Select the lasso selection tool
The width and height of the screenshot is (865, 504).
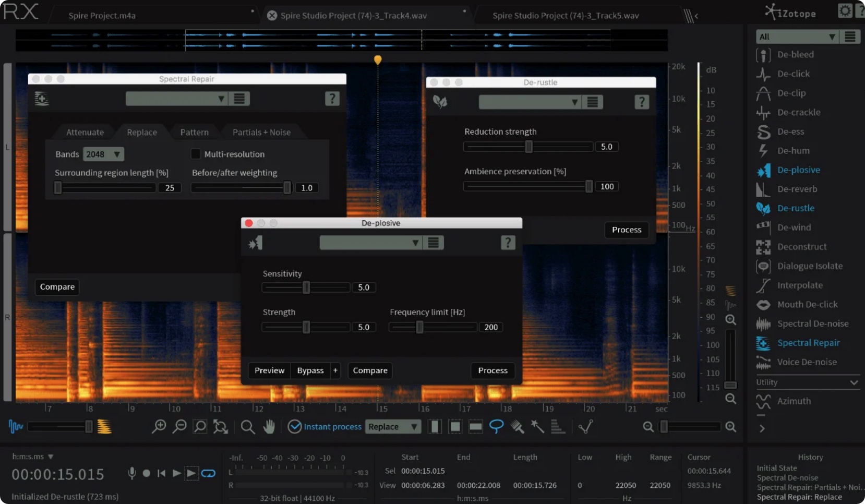click(497, 427)
